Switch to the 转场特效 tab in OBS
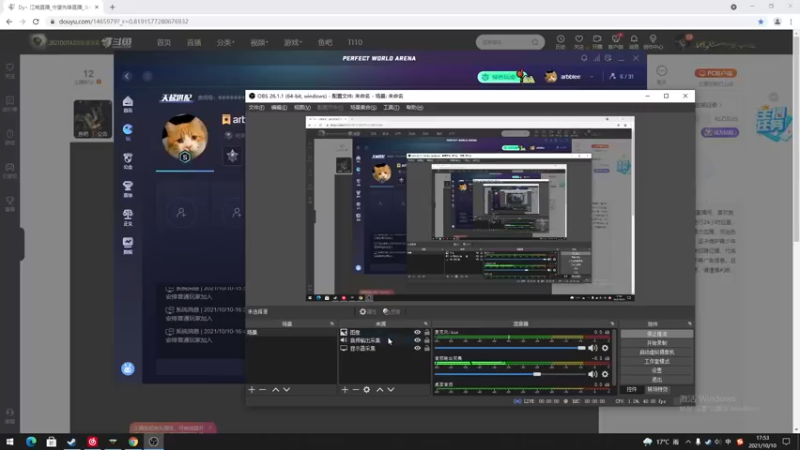The height and width of the screenshot is (450, 800). coord(657,389)
